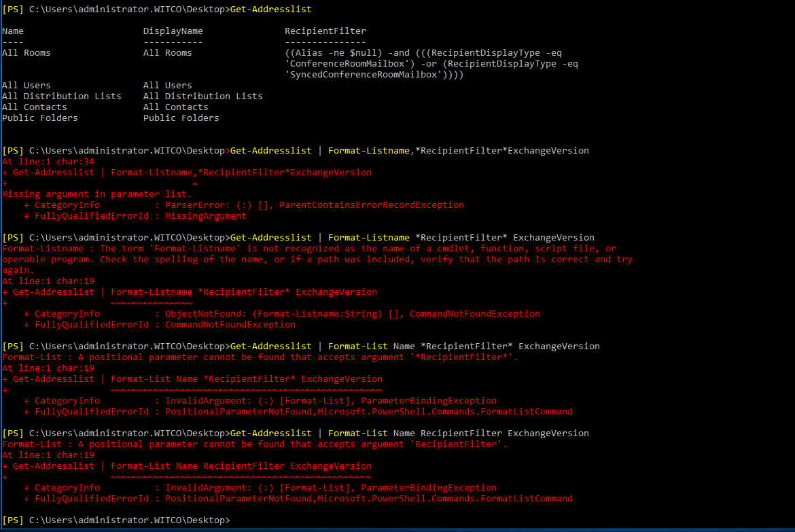Click the 'FullyQualifiedErrorId : MissingArgument' line
This screenshot has width=795, height=532.
135,216
